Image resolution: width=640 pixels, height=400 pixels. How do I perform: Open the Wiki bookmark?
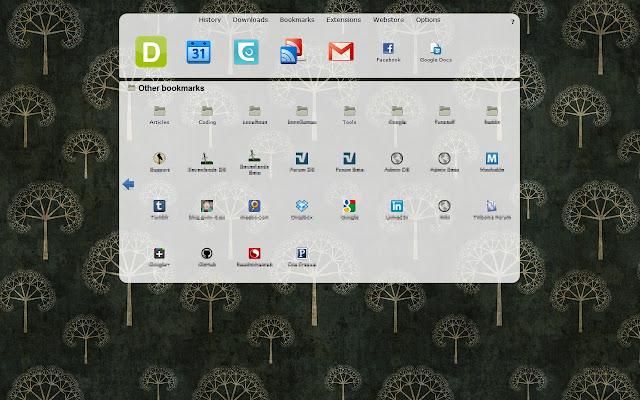point(444,210)
